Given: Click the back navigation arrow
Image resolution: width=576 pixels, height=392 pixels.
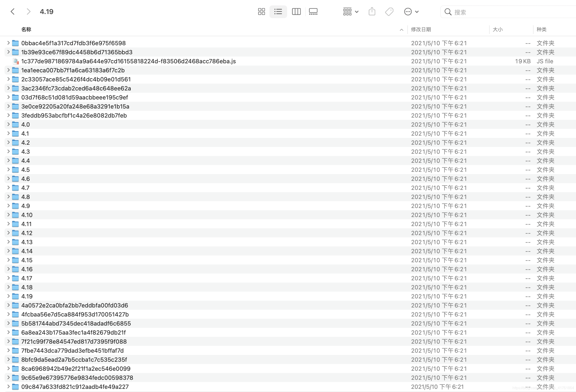Looking at the screenshot, I should [13, 12].
